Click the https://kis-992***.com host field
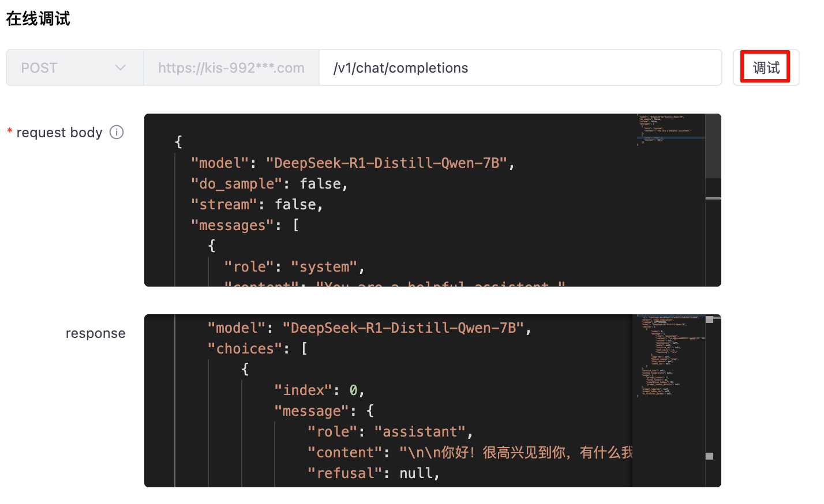Screen dimensions: 824x504 click(231, 68)
